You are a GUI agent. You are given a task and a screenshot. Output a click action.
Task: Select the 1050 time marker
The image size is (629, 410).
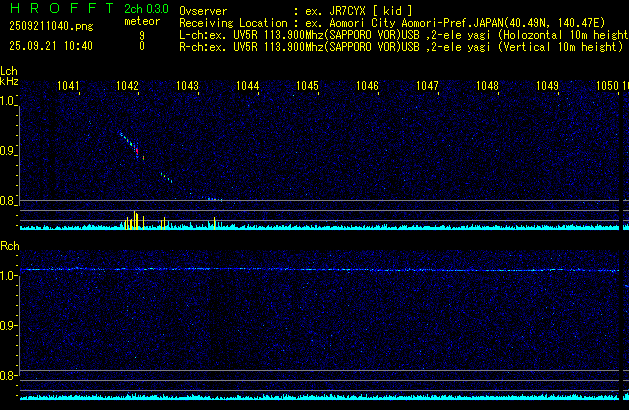point(607,87)
